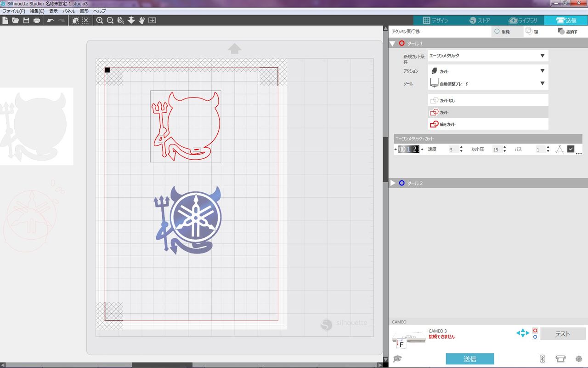588x368 pixels.
Task: Select the blue tool 2 circle near テスト
Action: (x=535, y=337)
